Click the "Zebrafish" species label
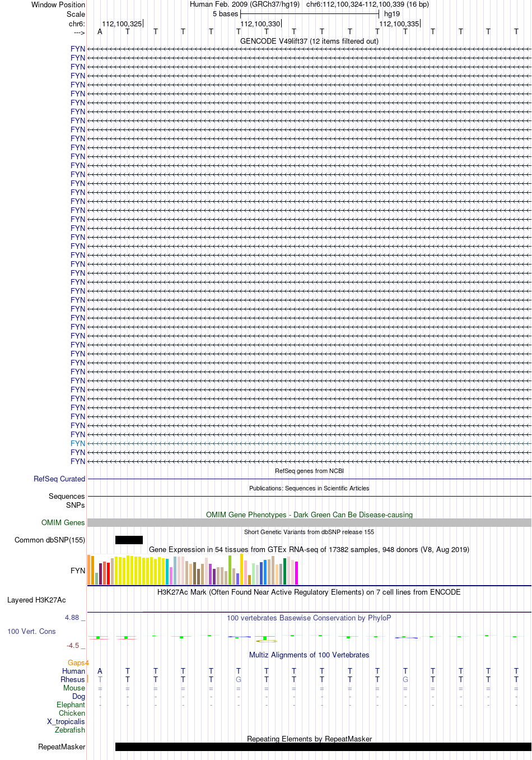Image resolution: width=532 pixels, height=760 pixels. tap(70, 730)
